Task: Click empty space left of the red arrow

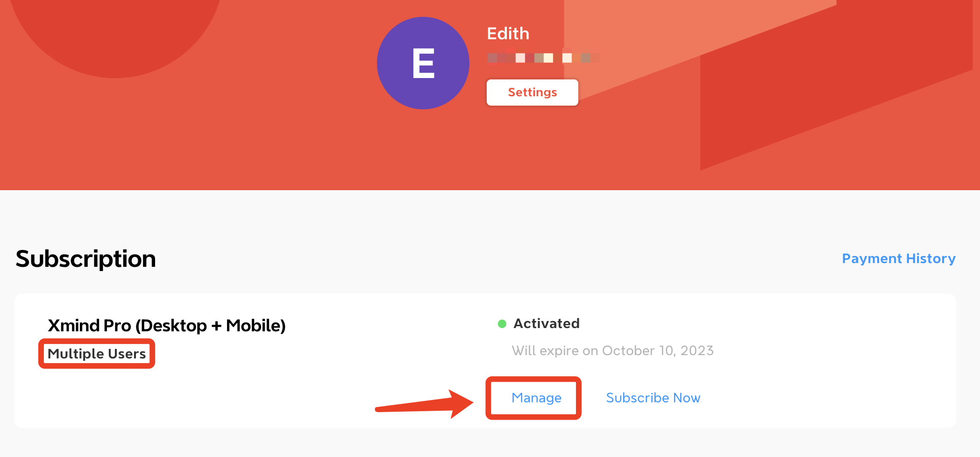Action: (210, 402)
